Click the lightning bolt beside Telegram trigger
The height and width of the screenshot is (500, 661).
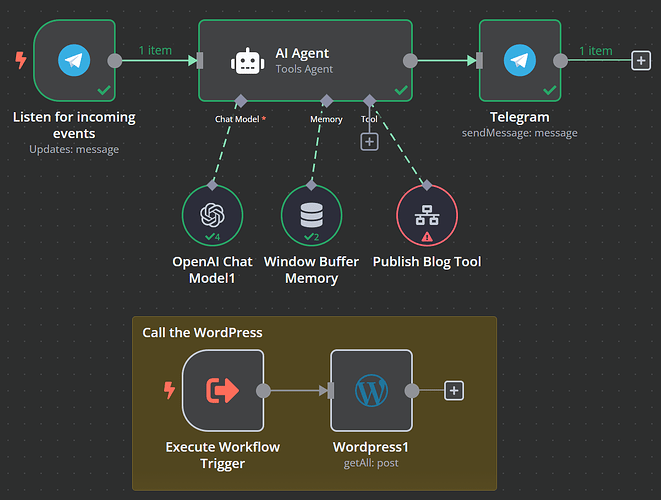pyautogui.click(x=21, y=60)
